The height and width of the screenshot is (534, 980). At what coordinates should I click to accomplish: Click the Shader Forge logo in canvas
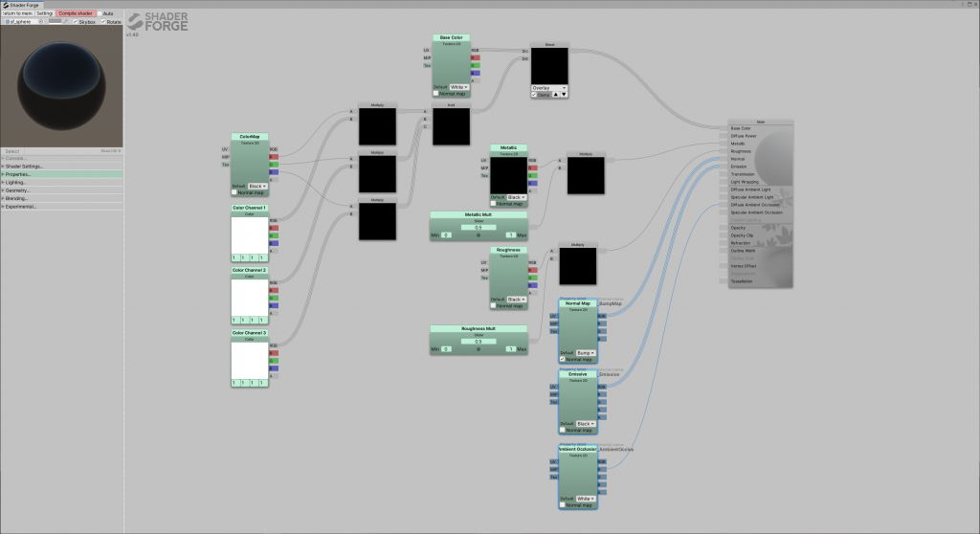pyautogui.click(x=158, y=22)
